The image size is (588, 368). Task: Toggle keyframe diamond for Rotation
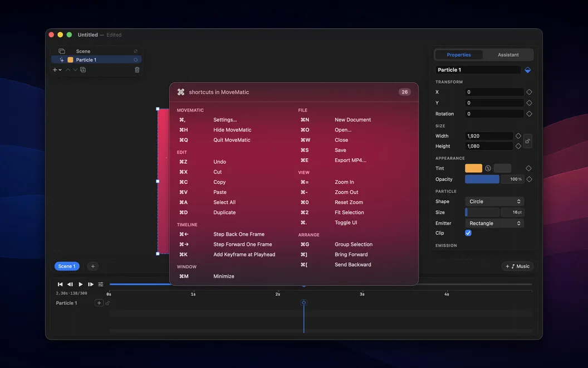tap(529, 114)
